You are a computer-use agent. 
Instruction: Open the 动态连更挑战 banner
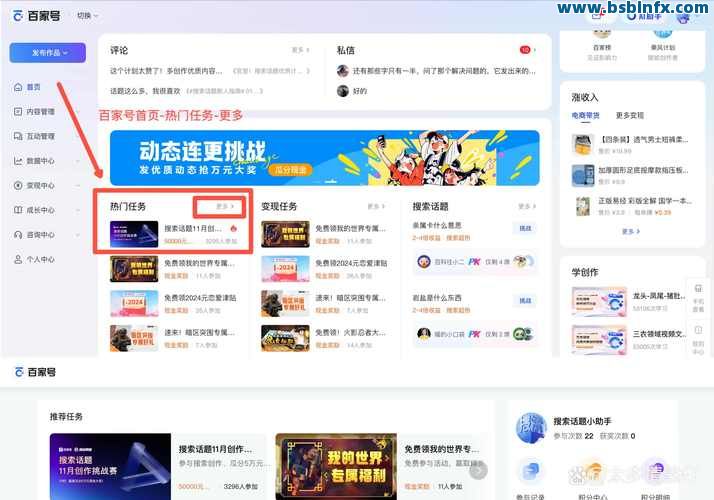tap(325, 158)
